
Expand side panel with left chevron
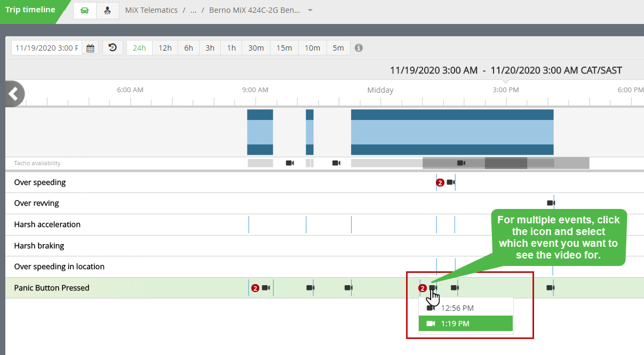[14, 94]
